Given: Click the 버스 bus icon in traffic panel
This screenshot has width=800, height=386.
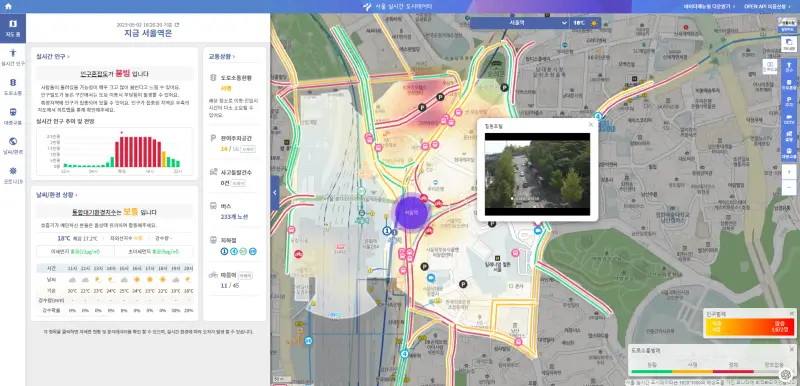Looking at the screenshot, I should point(213,205).
